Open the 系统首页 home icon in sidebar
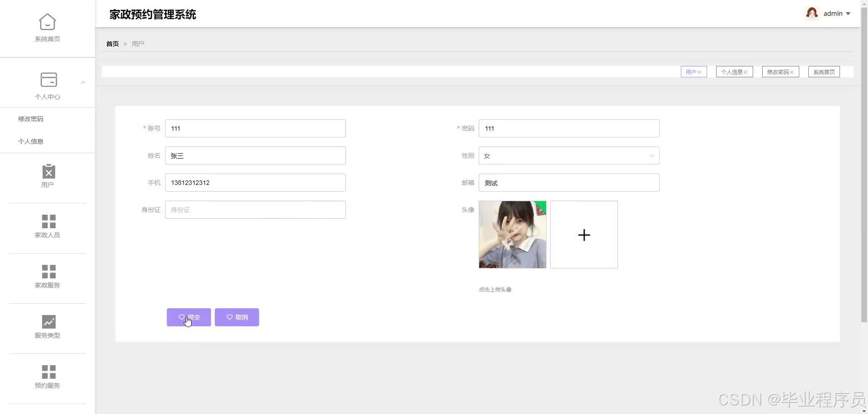Image resolution: width=868 pixels, height=414 pixels. tap(47, 22)
